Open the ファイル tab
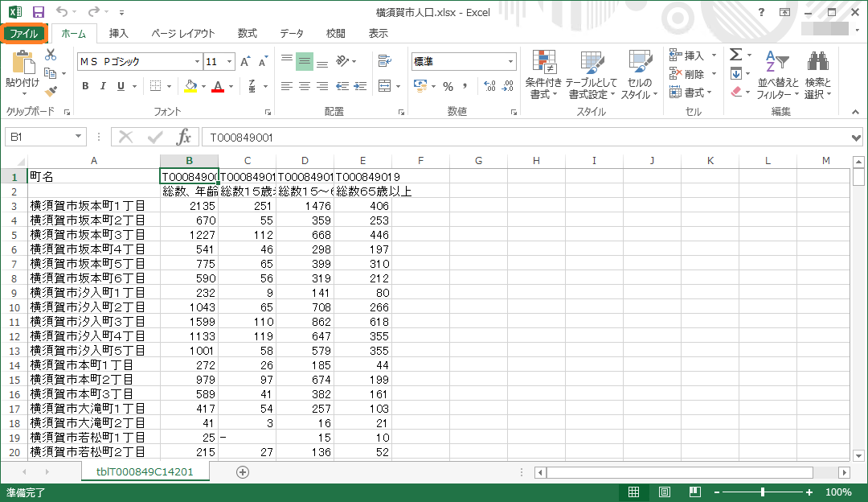This screenshot has height=502, width=868. tap(24, 34)
